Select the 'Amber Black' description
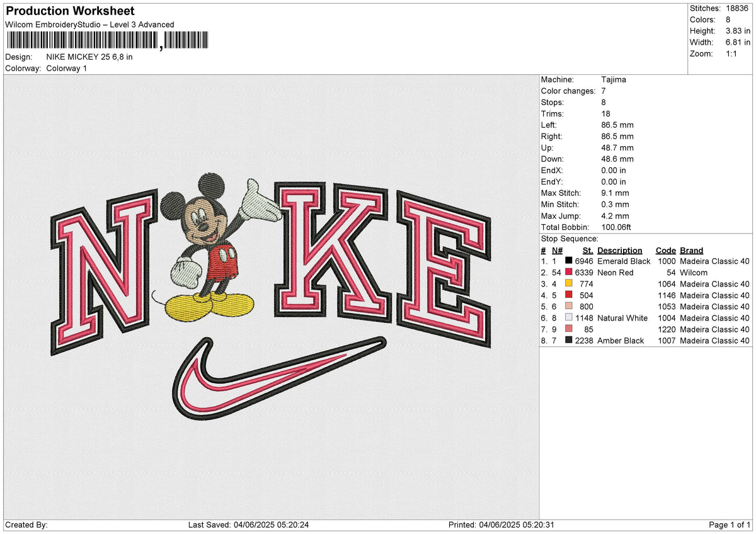 coord(621,341)
